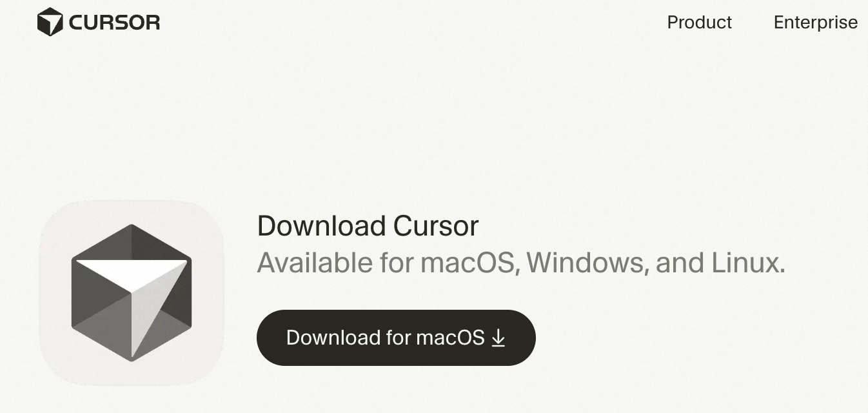Click the Download Cursor heading

pos(368,226)
